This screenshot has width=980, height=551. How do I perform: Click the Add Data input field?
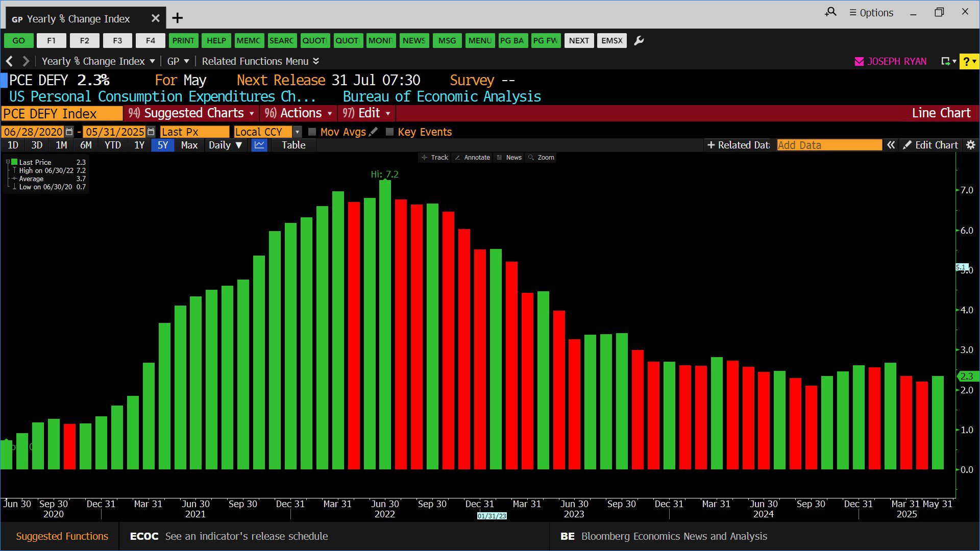829,145
